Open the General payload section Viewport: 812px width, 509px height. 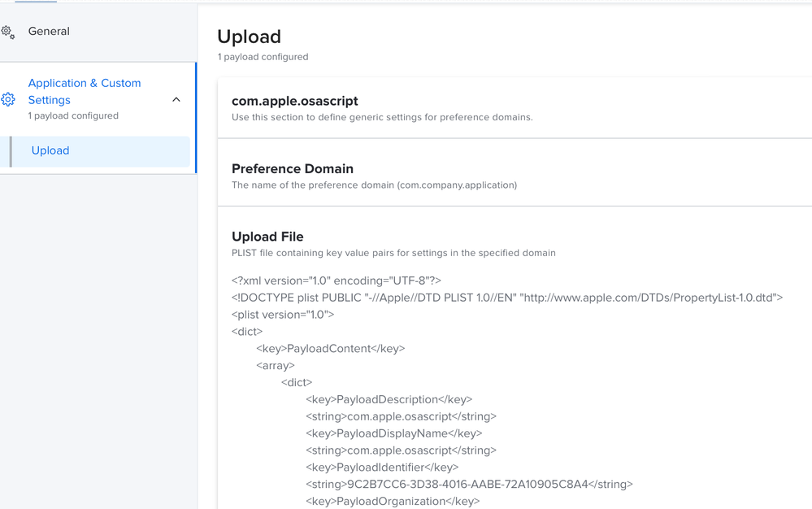[49, 31]
